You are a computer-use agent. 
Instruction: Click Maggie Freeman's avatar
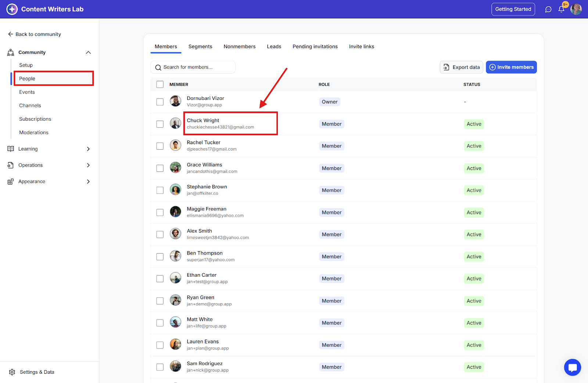click(176, 212)
